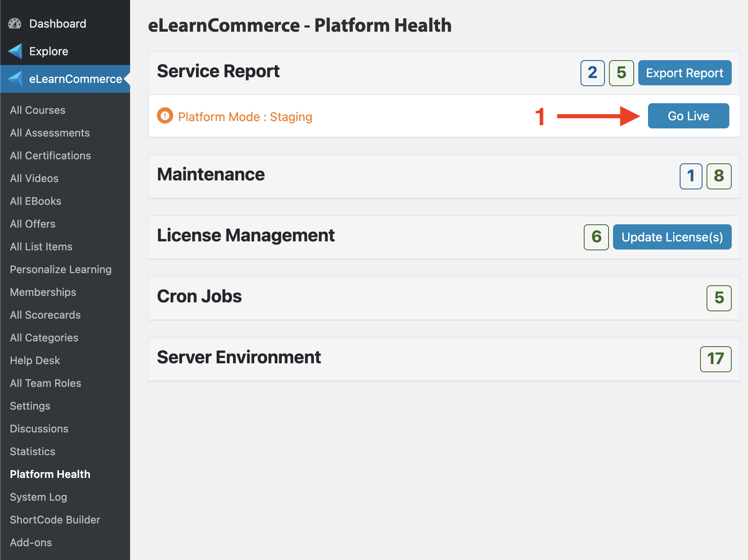This screenshot has width=748, height=560.
Task: Open Add-ons page
Action: pos(31,543)
